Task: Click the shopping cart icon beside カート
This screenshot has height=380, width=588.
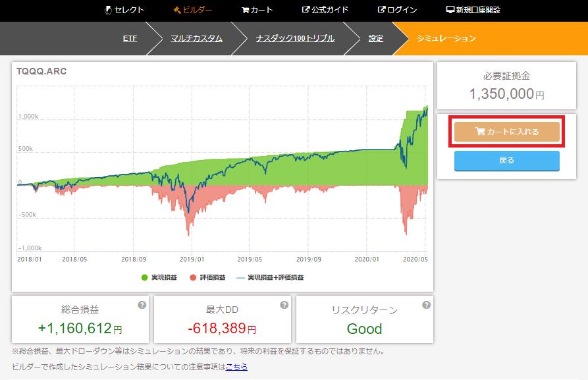Action: point(245,11)
